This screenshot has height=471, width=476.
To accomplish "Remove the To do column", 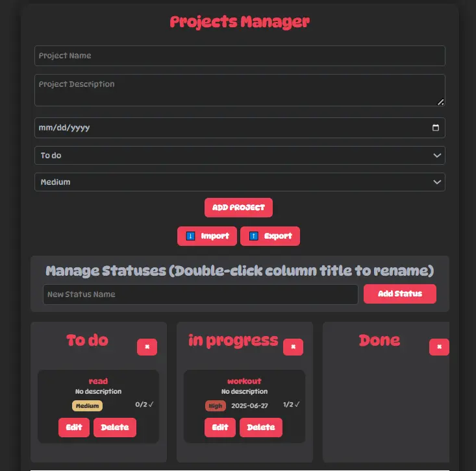I will coord(147,346).
